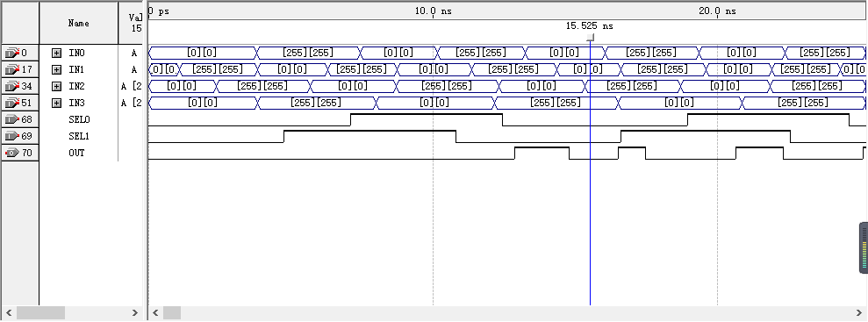This screenshot has width=868, height=322.
Task: Click the IN3 input pin icon
Action: pyautogui.click(x=11, y=103)
